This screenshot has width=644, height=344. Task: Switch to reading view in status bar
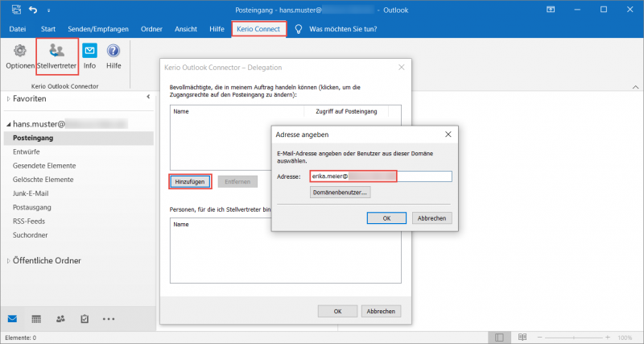click(523, 337)
